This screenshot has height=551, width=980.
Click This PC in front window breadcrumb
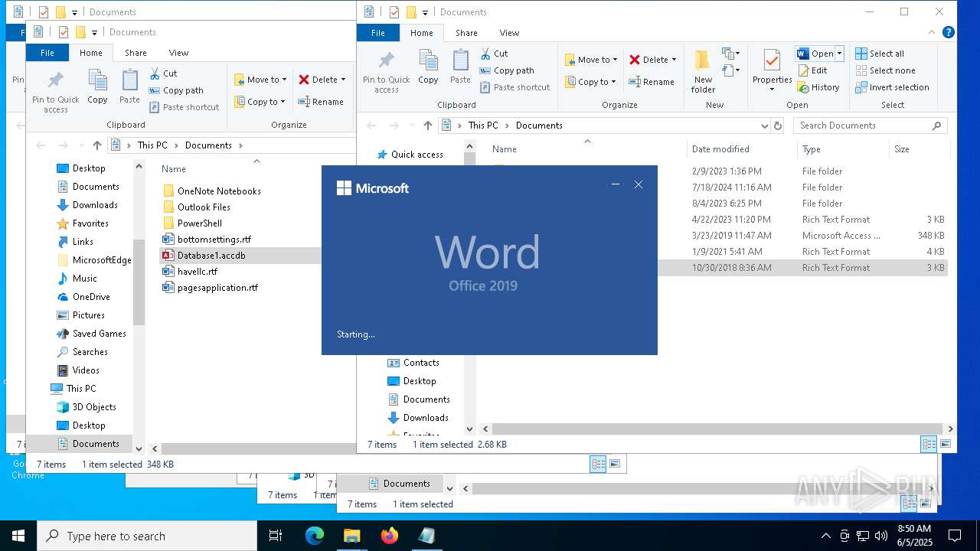(x=483, y=126)
